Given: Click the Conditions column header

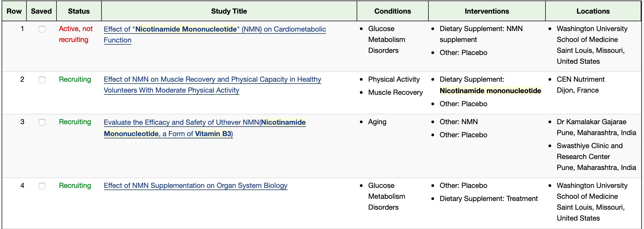Looking at the screenshot, I should (392, 11).
